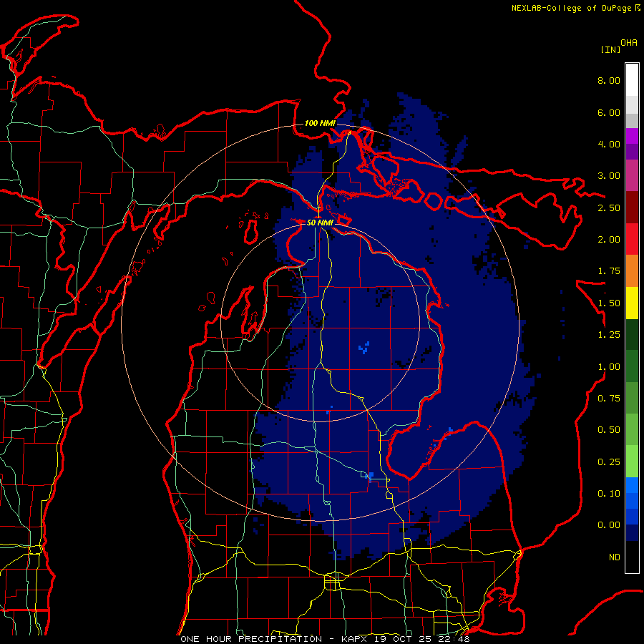Viewport: 644px width, 644px height.
Task: Click the NEXLAB-College of DuPage credit text
Action: point(571,8)
